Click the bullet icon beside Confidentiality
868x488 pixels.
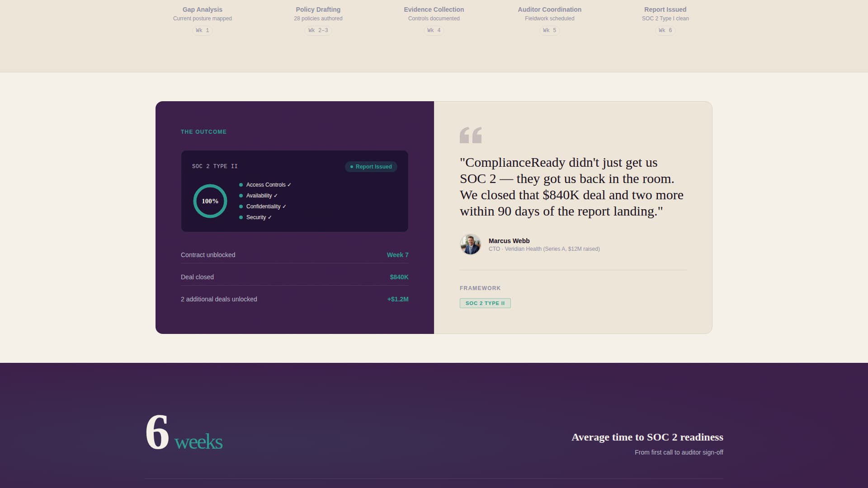pyautogui.click(x=241, y=206)
